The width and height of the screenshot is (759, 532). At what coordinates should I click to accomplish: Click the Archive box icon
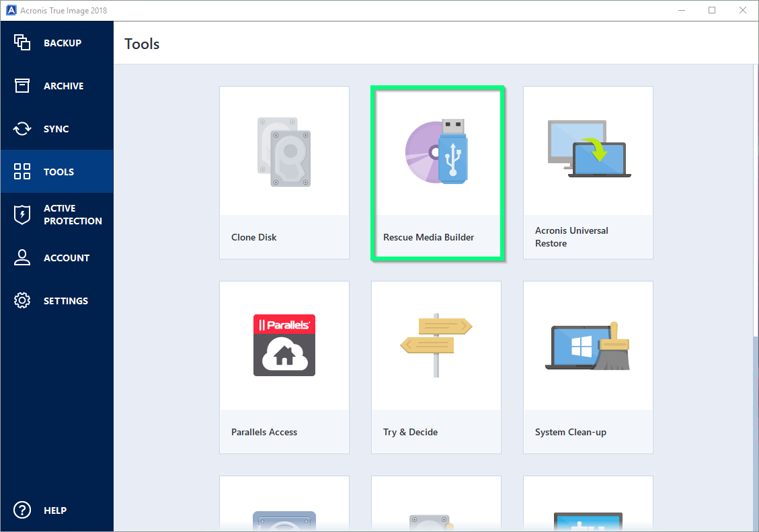pos(22,86)
